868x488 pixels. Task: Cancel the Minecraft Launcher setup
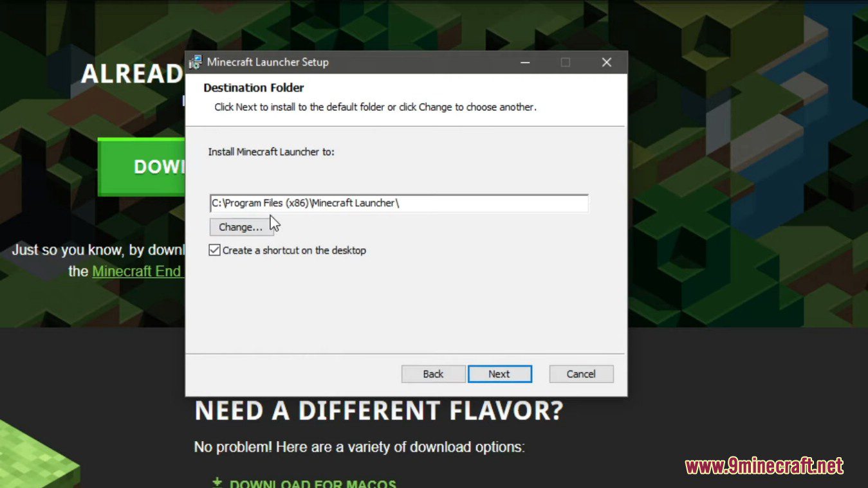[x=581, y=374]
